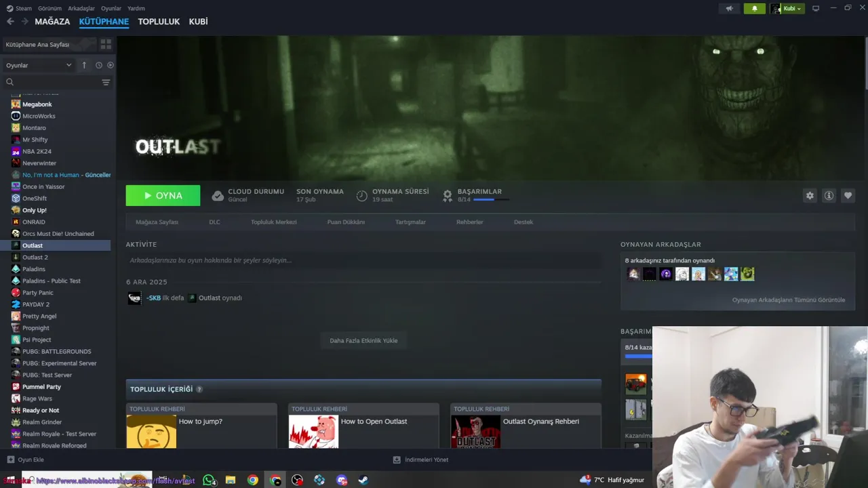Open the first friend avatar who played
The width and height of the screenshot is (868, 488).
633,274
